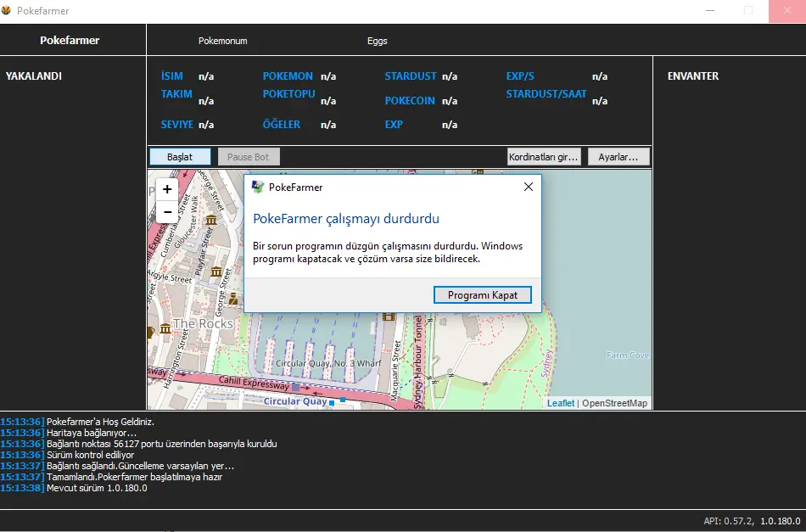Open the OpenStreetMap attribution link
Screen dimensions: 806x532
click(614, 403)
